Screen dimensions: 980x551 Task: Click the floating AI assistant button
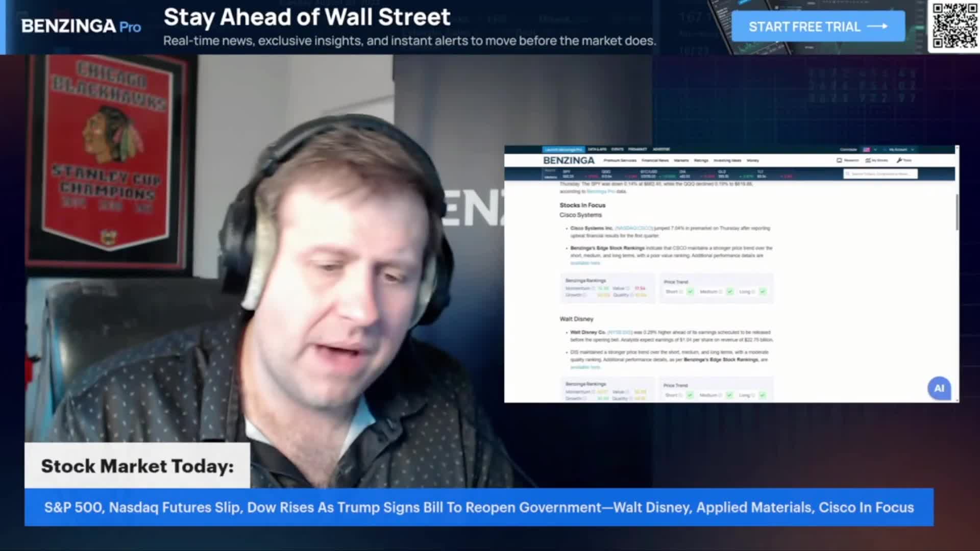pyautogui.click(x=939, y=389)
